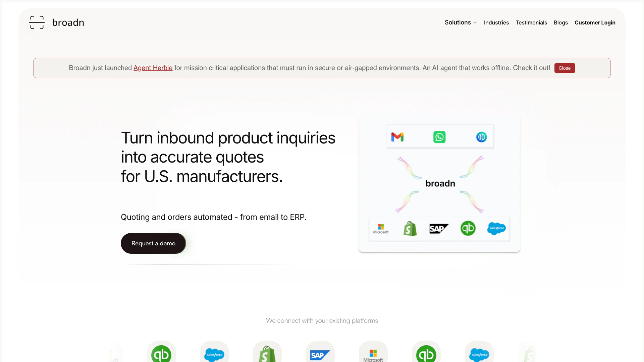Follow the Agent Herbie link
Viewport: 644px width, 362px height.
(153, 68)
